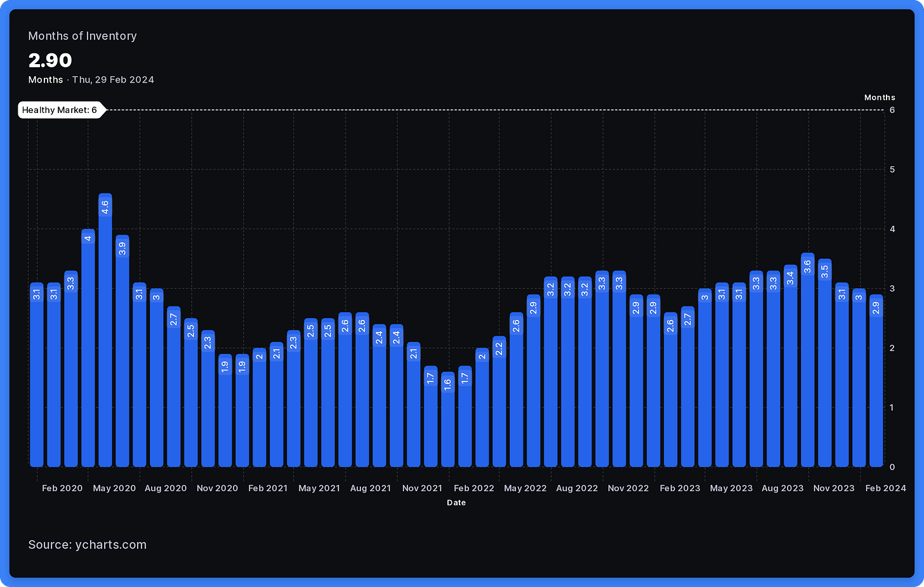
Task: Click the "Aug 2022" axis label
Action: pos(577,488)
